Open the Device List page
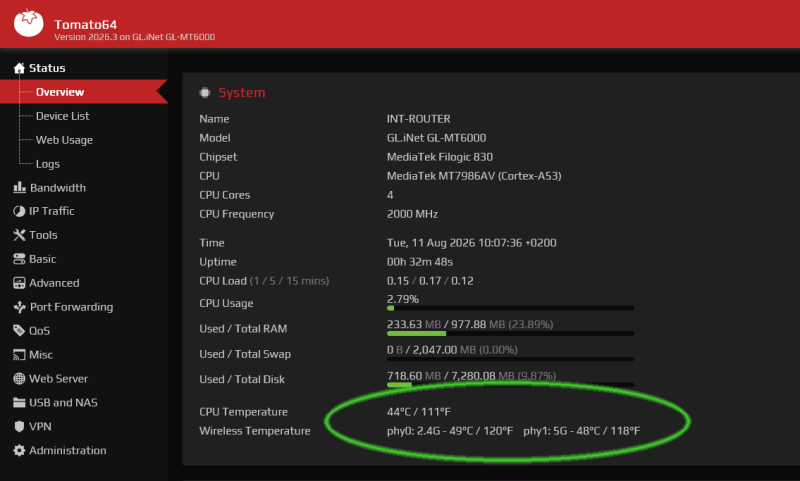The height and width of the screenshot is (481, 800). pos(62,116)
